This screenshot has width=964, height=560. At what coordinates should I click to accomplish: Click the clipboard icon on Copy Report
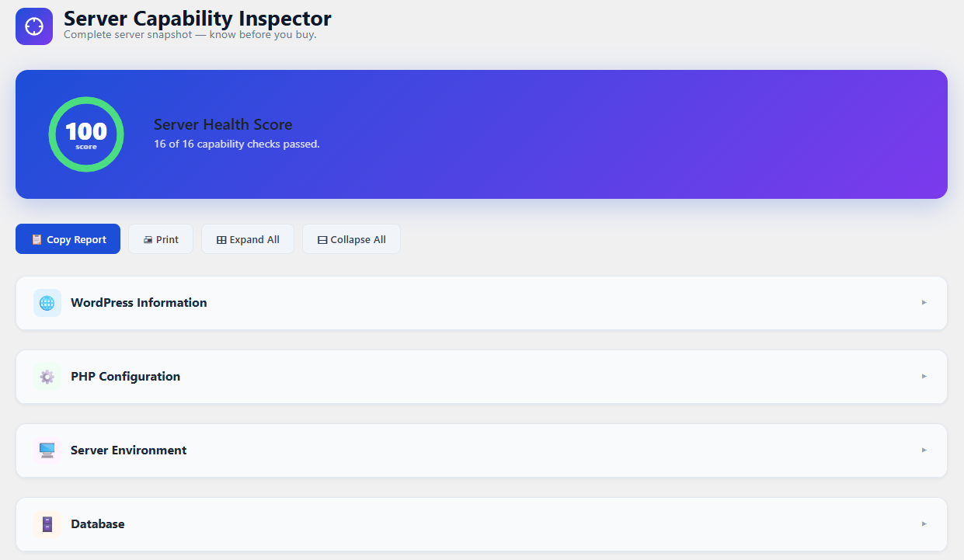(x=37, y=239)
